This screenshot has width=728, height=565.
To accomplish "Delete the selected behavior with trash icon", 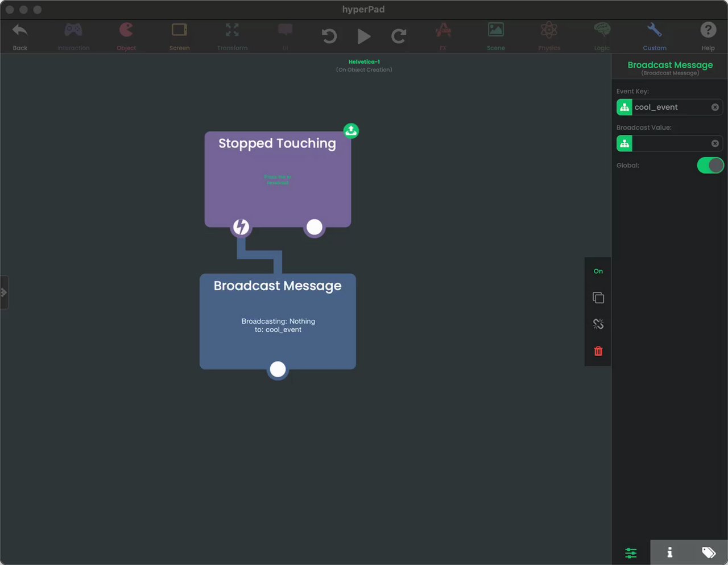I will (598, 351).
